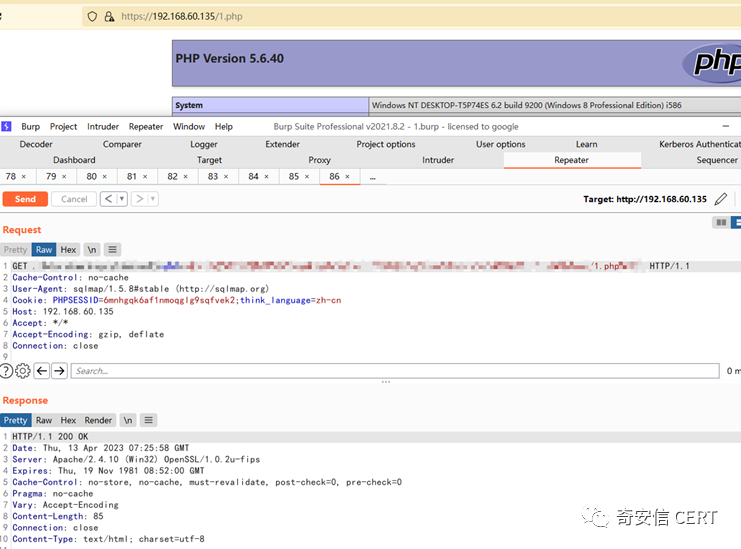Open the Window menu

pyautogui.click(x=189, y=127)
